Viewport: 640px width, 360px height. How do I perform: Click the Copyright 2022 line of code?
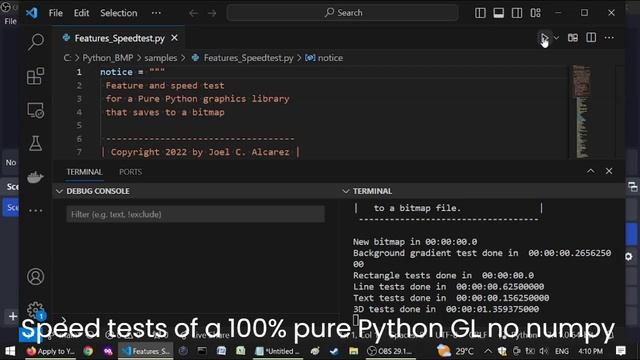click(200, 152)
